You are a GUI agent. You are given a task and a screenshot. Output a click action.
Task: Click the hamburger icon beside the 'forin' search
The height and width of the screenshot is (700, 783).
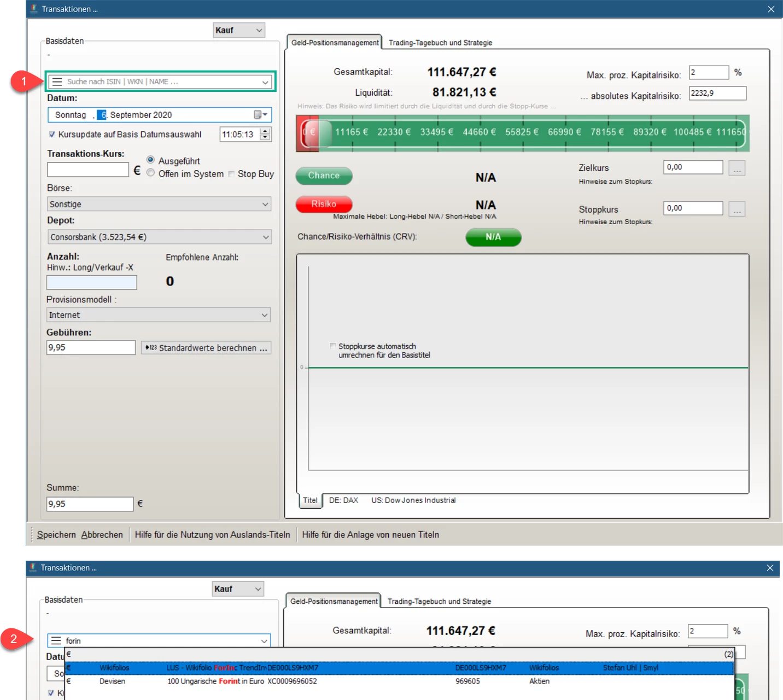point(56,640)
